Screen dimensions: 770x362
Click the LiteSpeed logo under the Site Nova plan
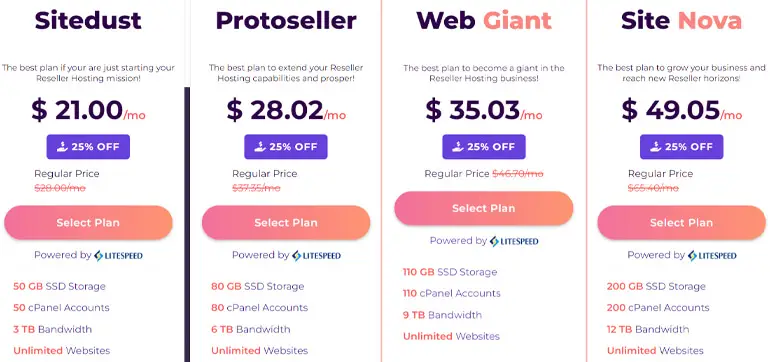(x=712, y=255)
